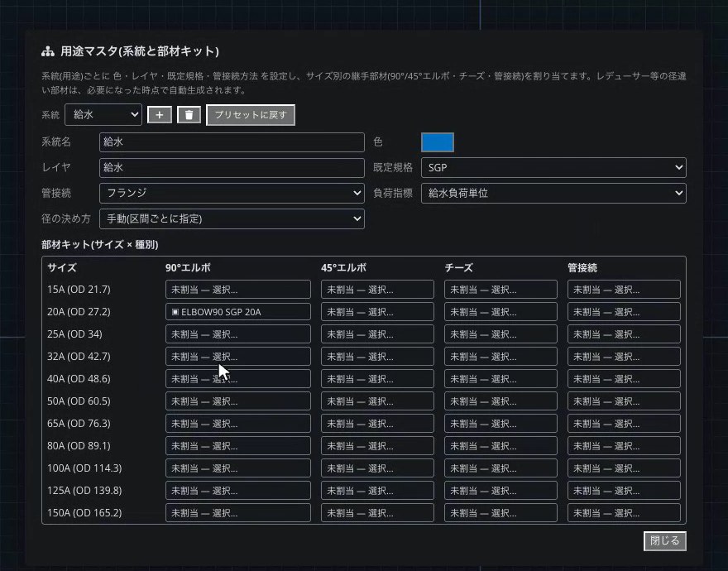Select 90°エルボ part for 150A row

pos(238,512)
